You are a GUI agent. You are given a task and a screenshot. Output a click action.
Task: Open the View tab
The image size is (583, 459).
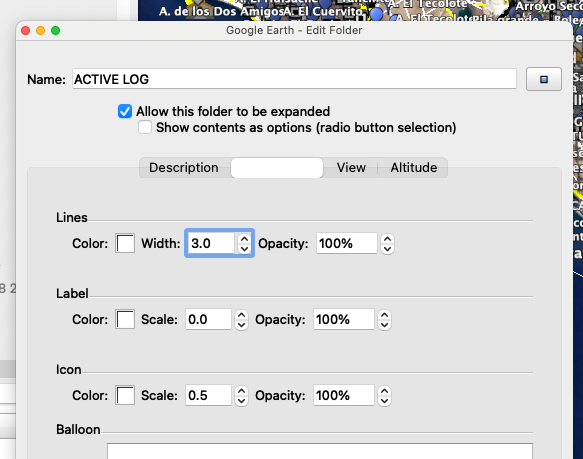[351, 168]
